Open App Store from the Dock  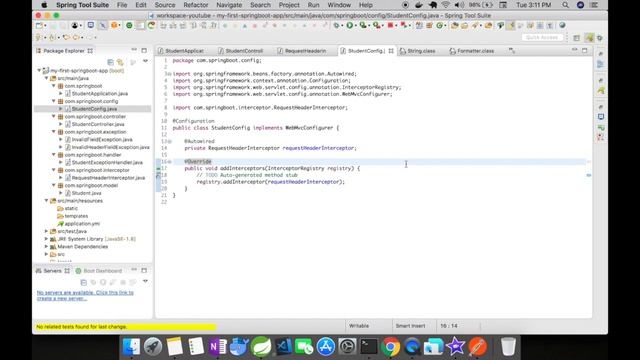(x=326, y=347)
